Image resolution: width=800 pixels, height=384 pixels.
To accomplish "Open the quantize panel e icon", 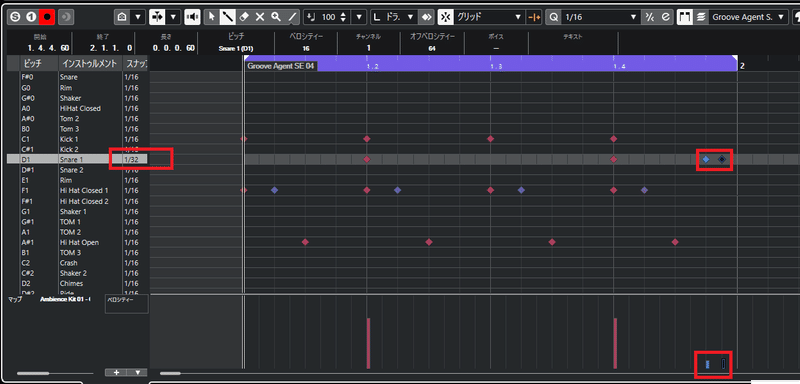I will (x=665, y=17).
